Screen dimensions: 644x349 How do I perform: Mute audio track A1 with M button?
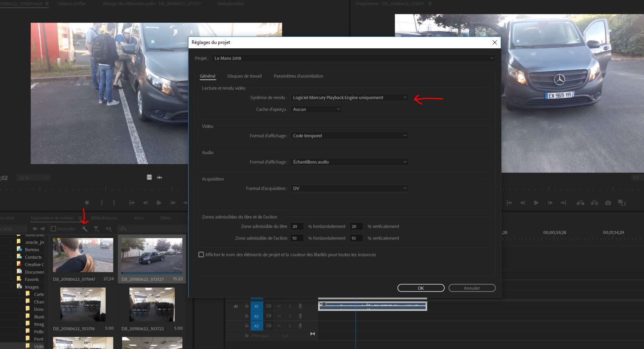[279, 306]
